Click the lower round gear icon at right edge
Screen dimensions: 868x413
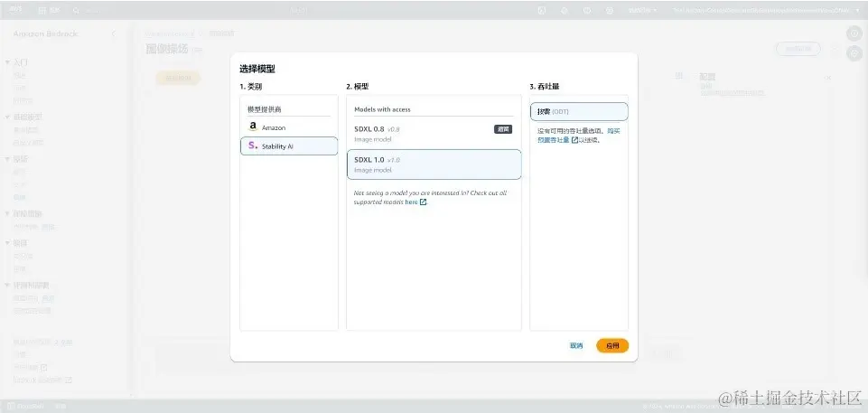pyautogui.click(x=854, y=53)
